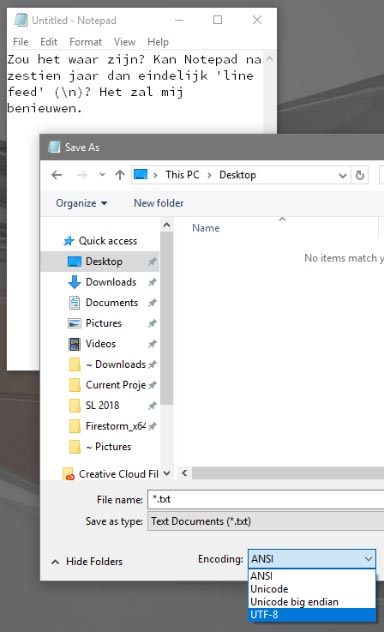Choose Unicode from the encoding list

312,589
